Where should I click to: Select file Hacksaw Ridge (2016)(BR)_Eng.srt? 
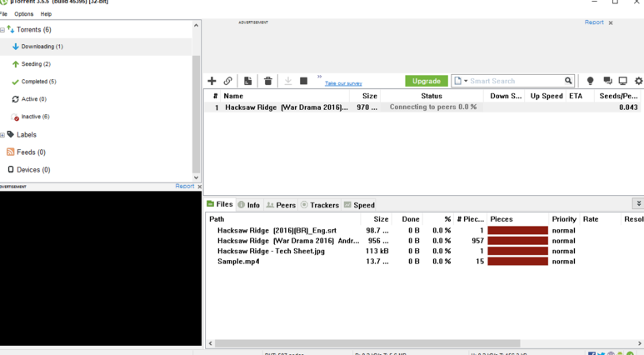[x=277, y=231]
